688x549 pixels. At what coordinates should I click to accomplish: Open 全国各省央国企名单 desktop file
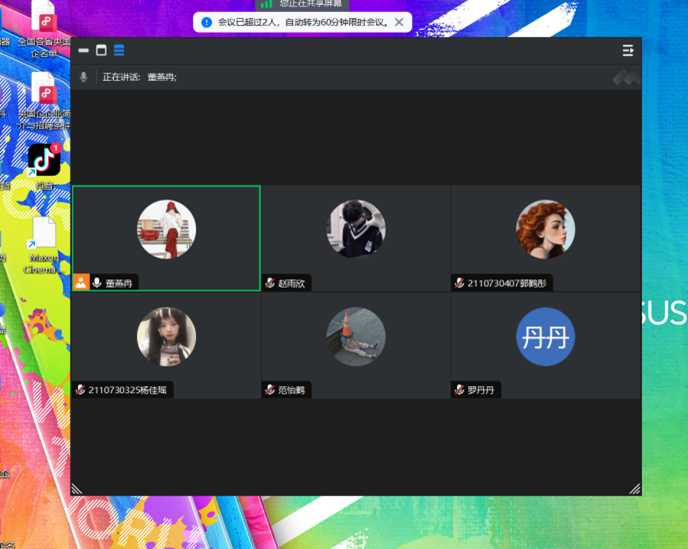[44, 29]
